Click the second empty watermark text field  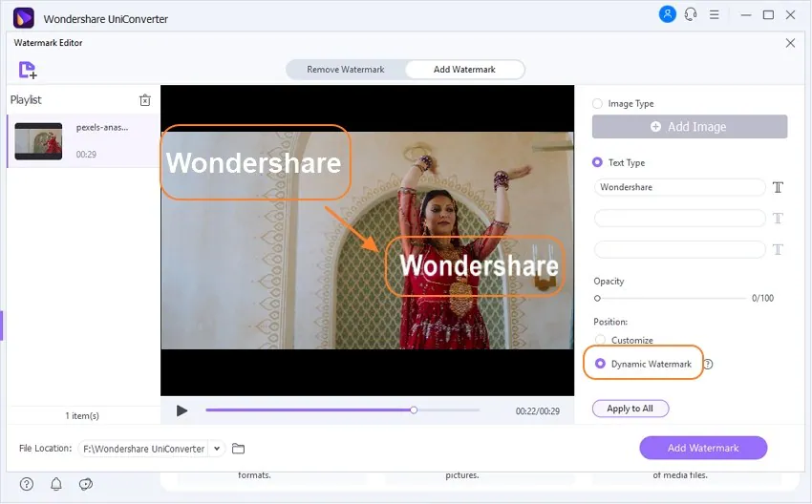(679, 219)
